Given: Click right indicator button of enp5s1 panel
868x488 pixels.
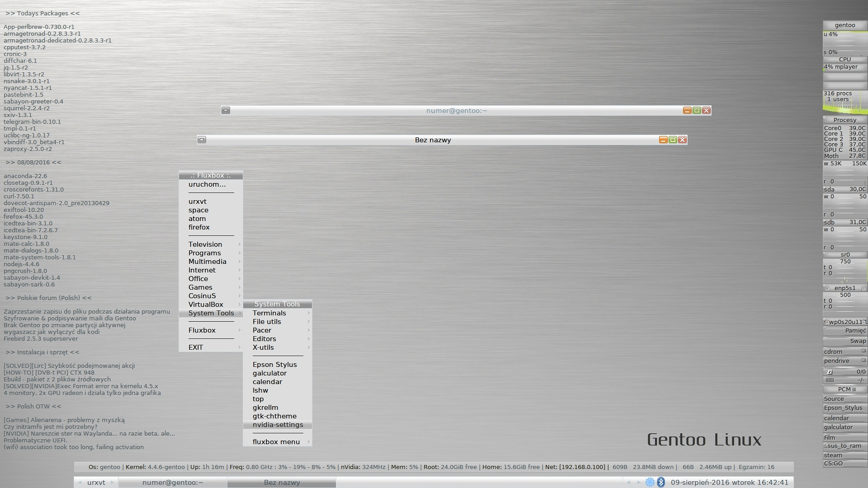Looking at the screenshot, I should click(x=863, y=288).
